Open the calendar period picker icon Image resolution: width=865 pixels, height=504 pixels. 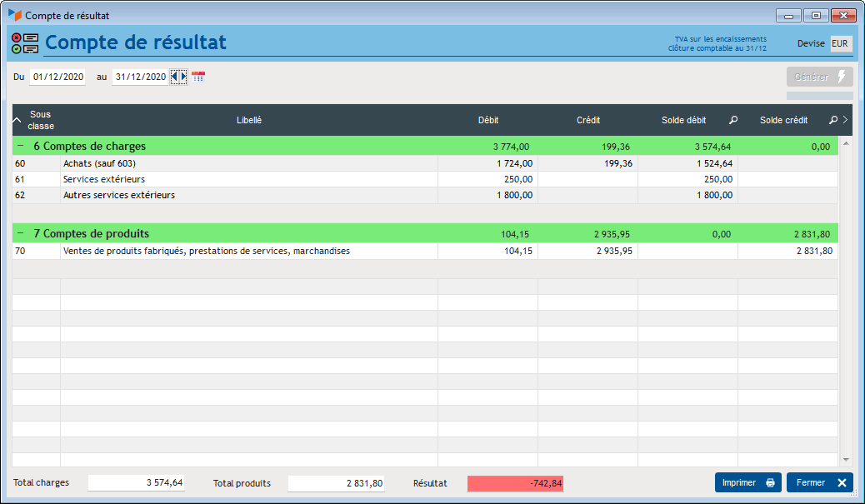coord(198,77)
